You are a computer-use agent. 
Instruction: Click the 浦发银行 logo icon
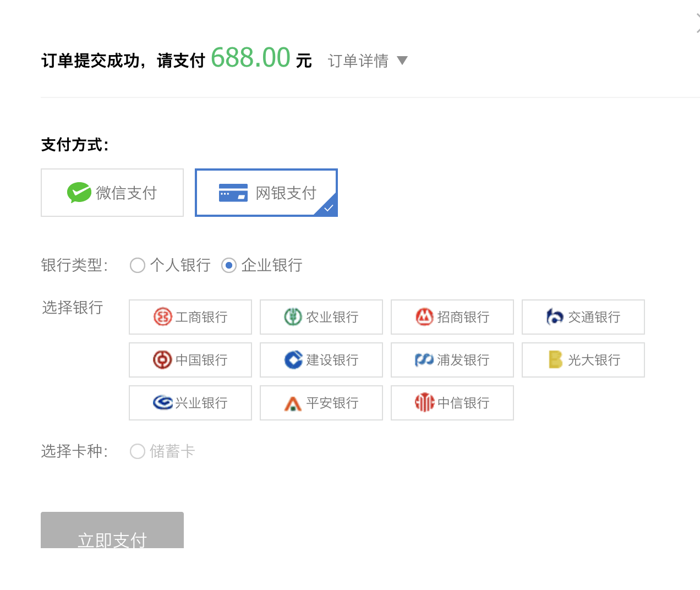[x=424, y=360]
